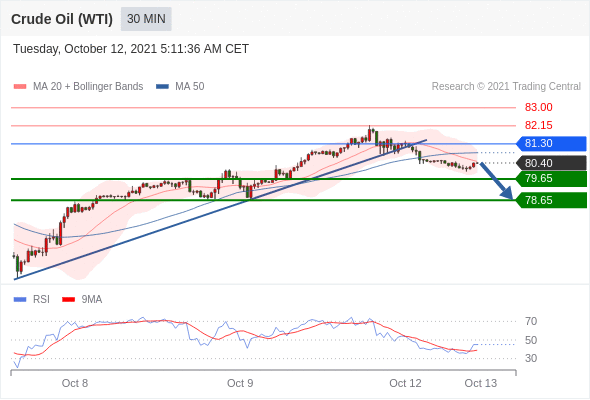590x400 pixels.
Task: Toggle the 9MA legend label
Action: click(92, 300)
